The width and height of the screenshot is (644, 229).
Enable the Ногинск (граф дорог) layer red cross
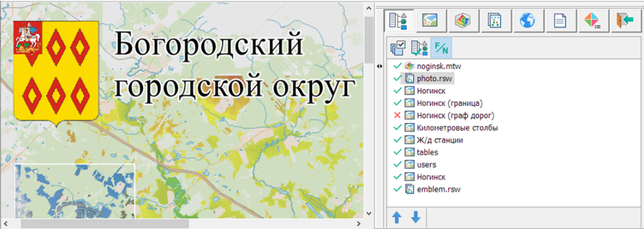[x=397, y=116]
